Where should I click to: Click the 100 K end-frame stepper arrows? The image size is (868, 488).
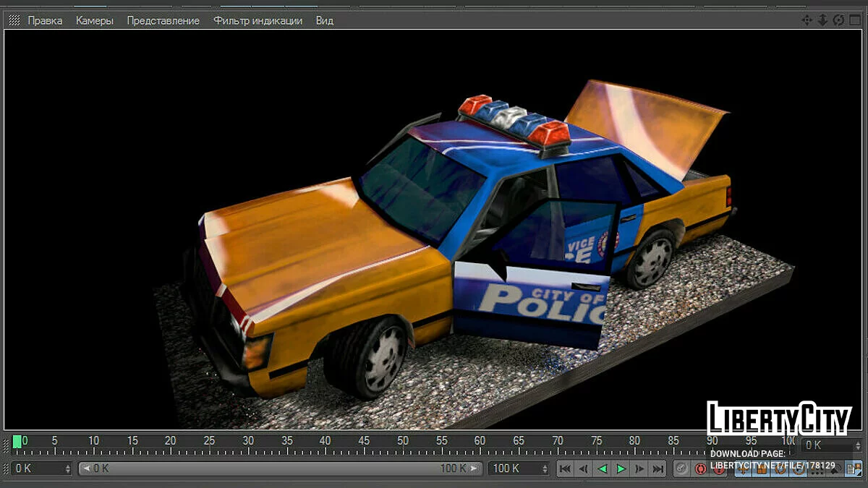coord(547,468)
